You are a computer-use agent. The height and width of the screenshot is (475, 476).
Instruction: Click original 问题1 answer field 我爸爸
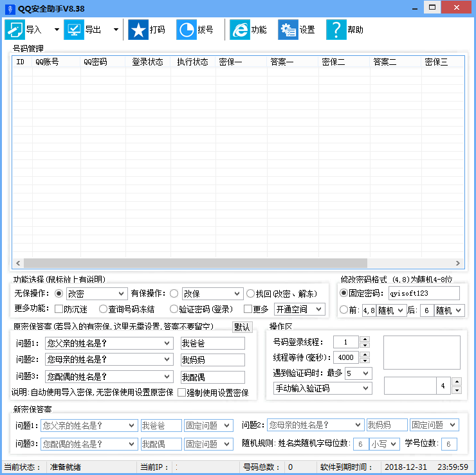coord(212,343)
